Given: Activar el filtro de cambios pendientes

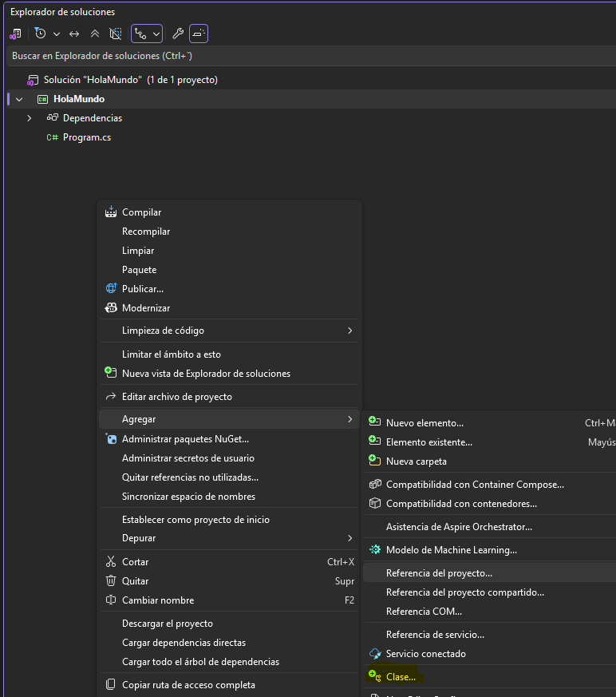Looking at the screenshot, I should click(x=40, y=34).
